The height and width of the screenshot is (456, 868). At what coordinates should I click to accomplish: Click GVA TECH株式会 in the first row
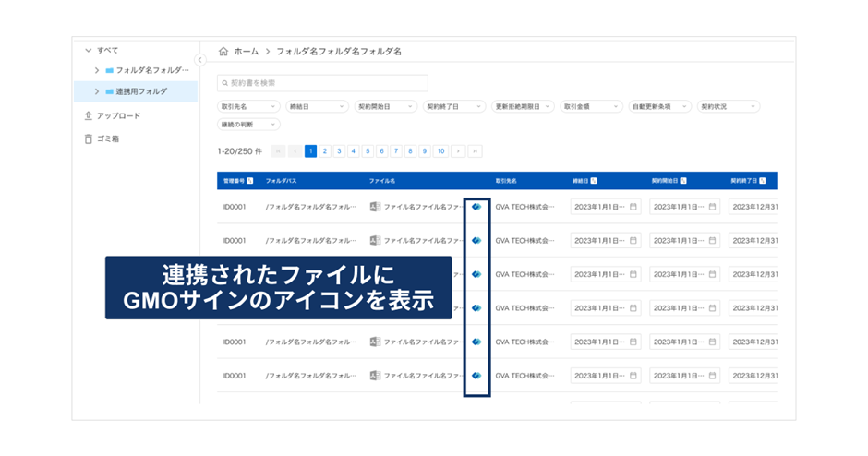[524, 207]
